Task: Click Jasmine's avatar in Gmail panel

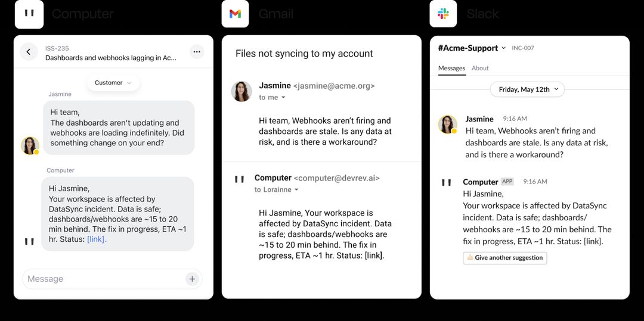Action: (x=241, y=91)
